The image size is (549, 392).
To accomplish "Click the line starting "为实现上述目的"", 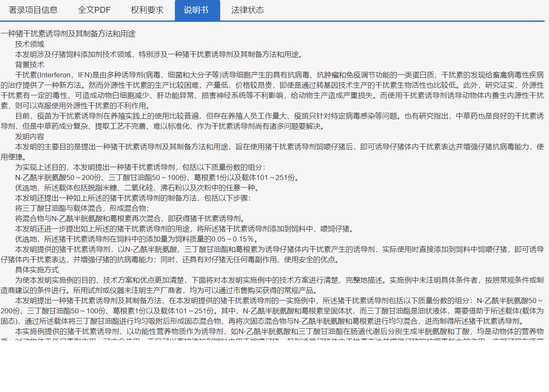I will pyautogui.click(x=140, y=167).
